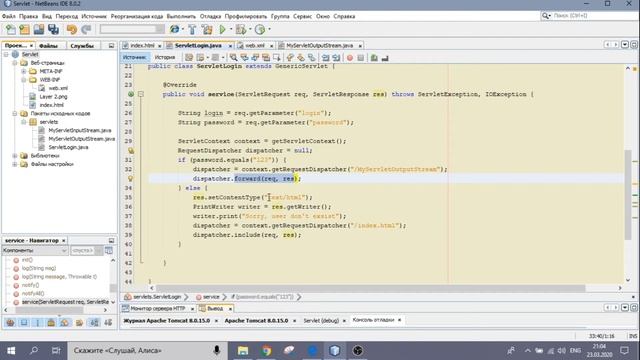The width and height of the screenshot is (640, 360).
Task: Click the Build Project hammer icon
Action: click(192, 29)
